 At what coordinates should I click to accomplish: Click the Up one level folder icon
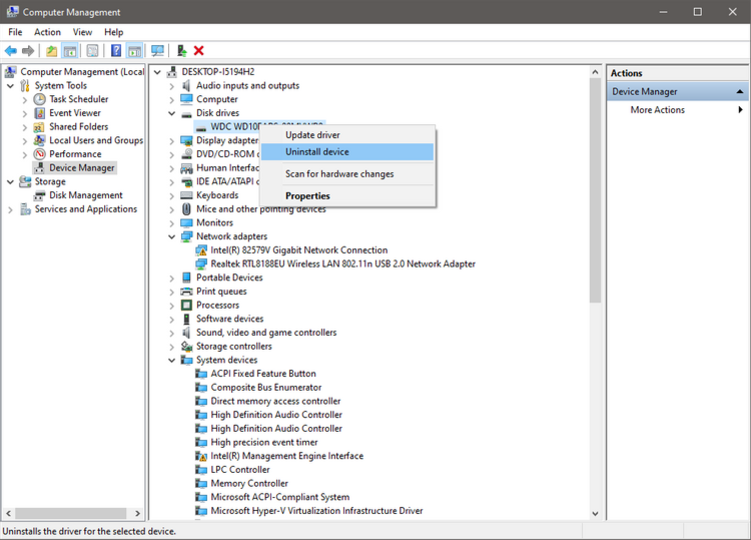pyautogui.click(x=51, y=50)
